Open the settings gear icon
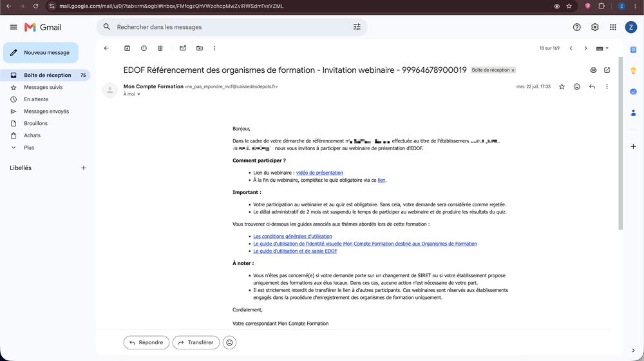 tap(594, 27)
